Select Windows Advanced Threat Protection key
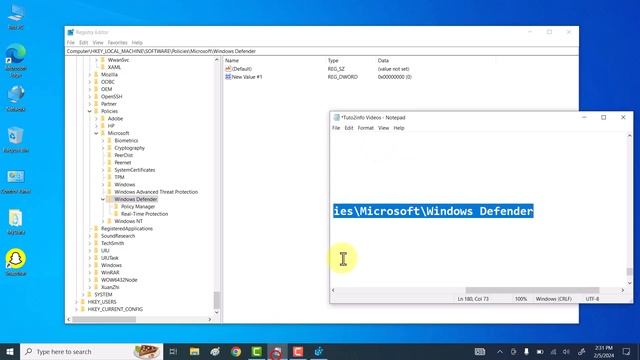Screen dimensions: 640x360 coord(156,192)
